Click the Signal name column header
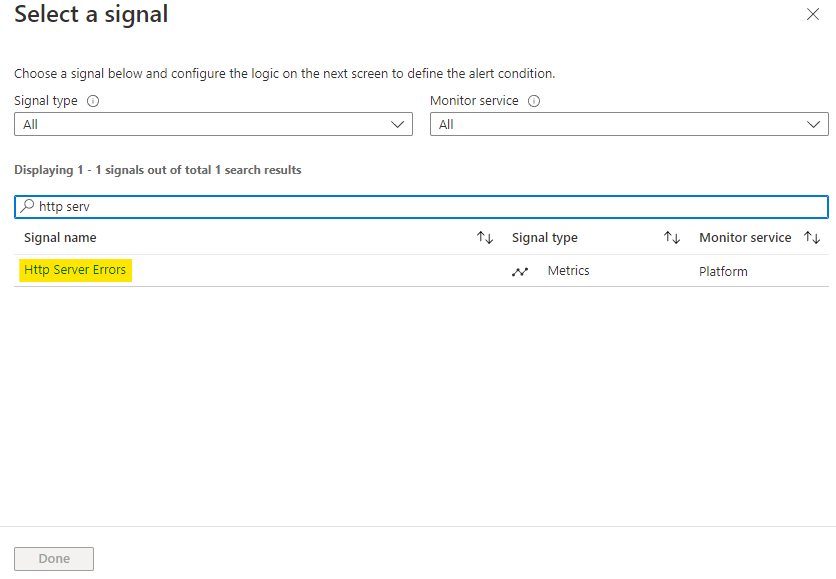The height and width of the screenshot is (579, 836). pyautogui.click(x=60, y=238)
